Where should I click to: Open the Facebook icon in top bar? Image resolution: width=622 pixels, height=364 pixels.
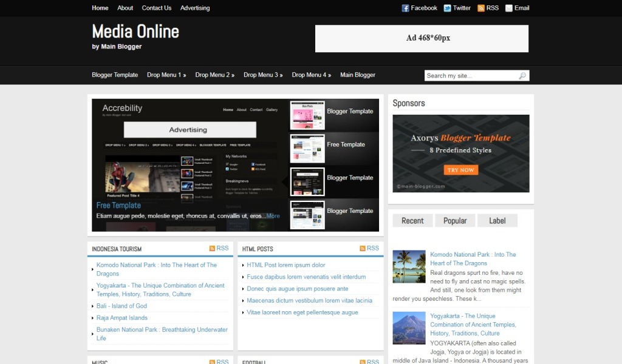[405, 8]
